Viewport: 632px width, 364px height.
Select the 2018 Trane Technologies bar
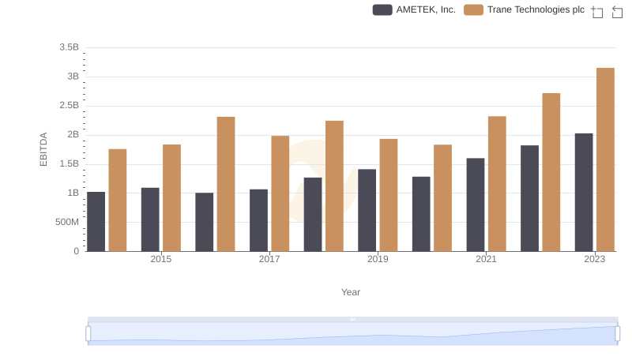334,186
